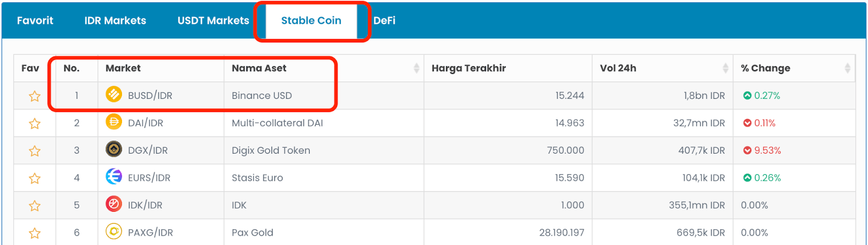Open the BUSD/IDR market link
The image size is (868, 245).
[150, 96]
